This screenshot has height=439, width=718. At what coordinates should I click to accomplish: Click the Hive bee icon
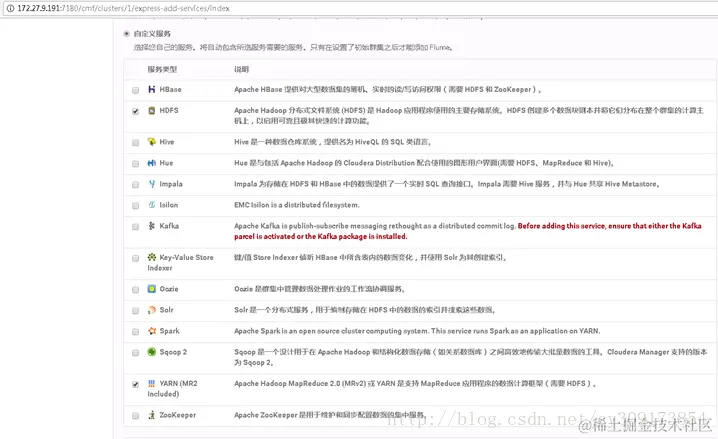pyautogui.click(x=152, y=141)
